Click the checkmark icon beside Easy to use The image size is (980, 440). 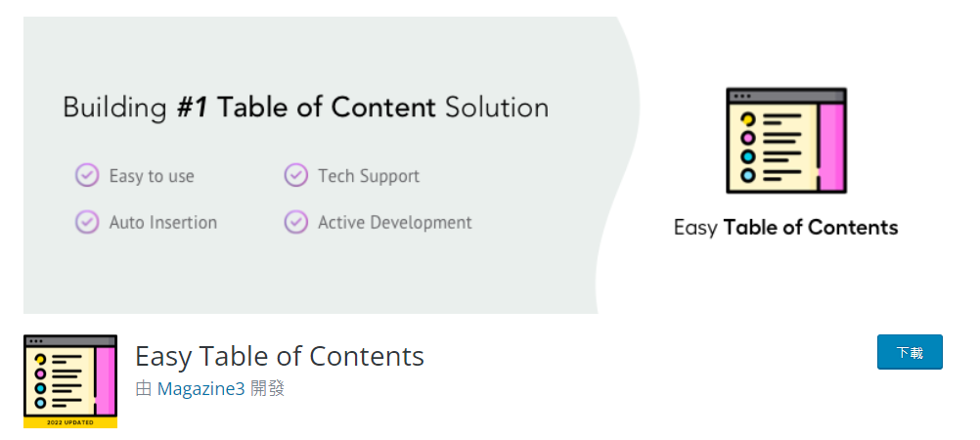coord(87,176)
